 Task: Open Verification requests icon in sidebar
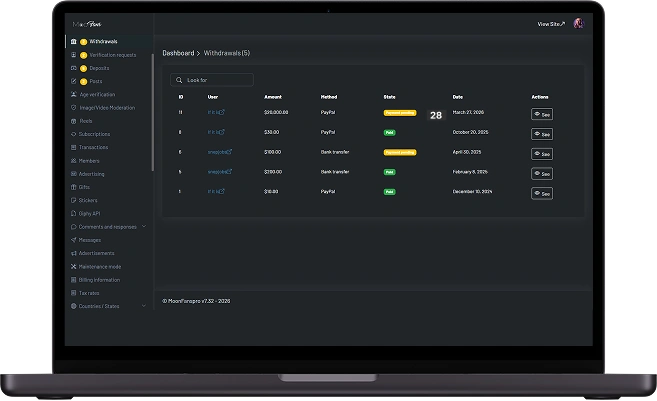pos(74,55)
